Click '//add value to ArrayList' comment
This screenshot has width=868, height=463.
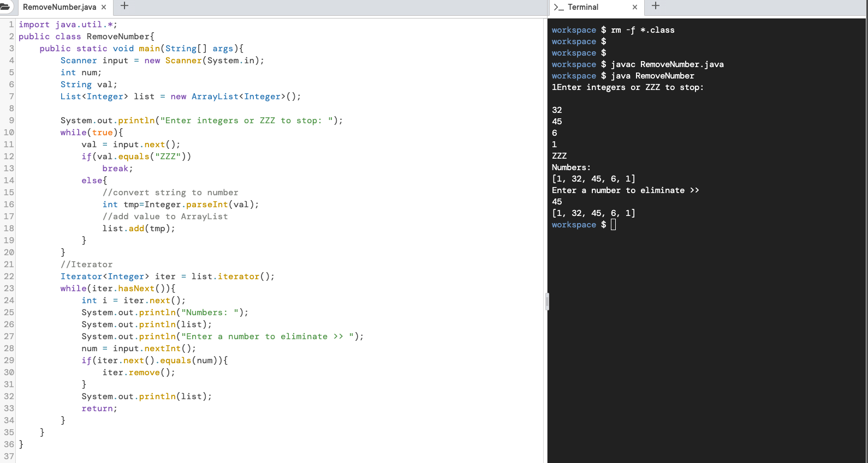click(x=165, y=217)
